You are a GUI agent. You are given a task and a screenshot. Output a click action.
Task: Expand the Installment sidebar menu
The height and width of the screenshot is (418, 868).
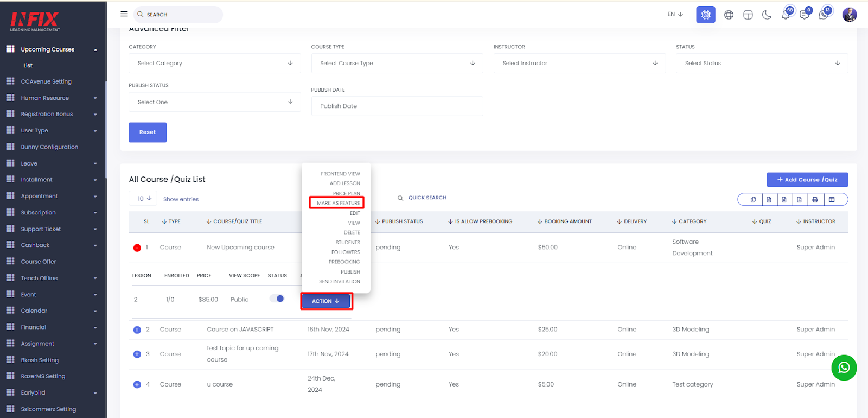point(53,180)
